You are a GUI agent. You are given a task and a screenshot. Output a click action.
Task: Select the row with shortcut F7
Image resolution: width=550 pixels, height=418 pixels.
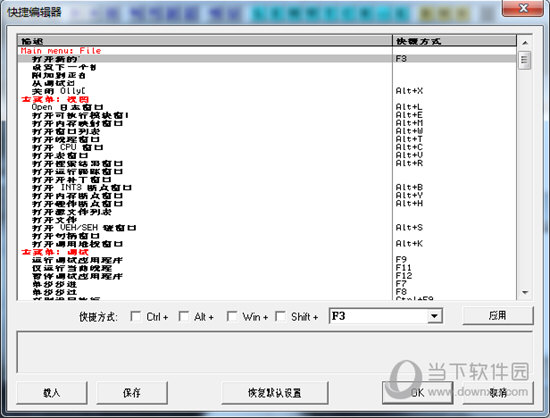pyautogui.click(x=267, y=284)
